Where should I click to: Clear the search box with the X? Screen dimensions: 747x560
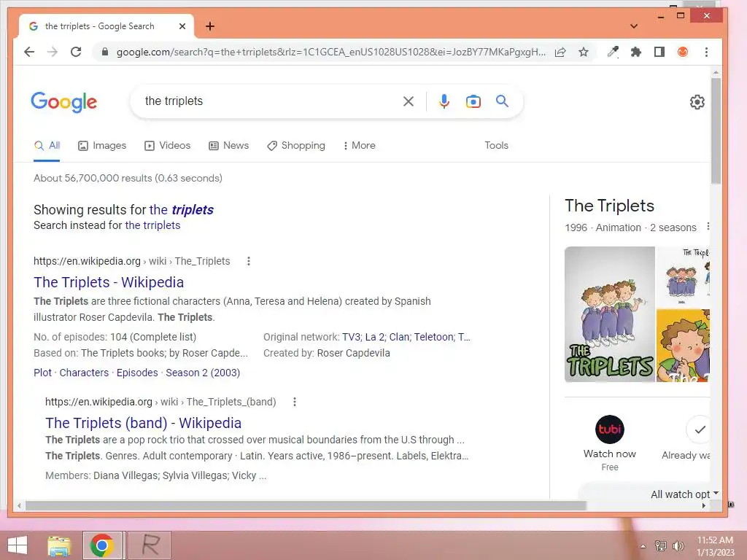tap(409, 101)
